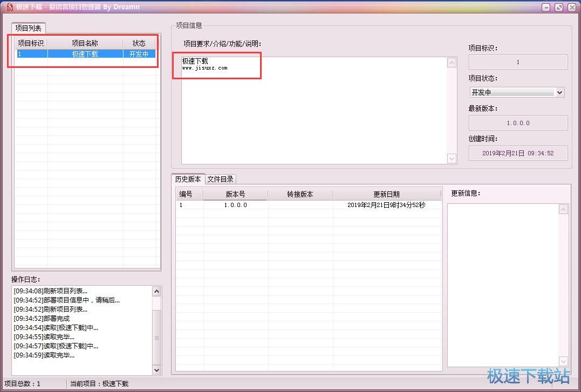Switch to the 文件目录 tab

point(220,179)
